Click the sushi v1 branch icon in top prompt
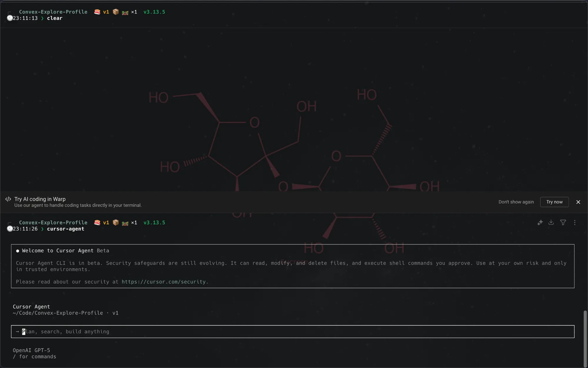 click(x=97, y=12)
